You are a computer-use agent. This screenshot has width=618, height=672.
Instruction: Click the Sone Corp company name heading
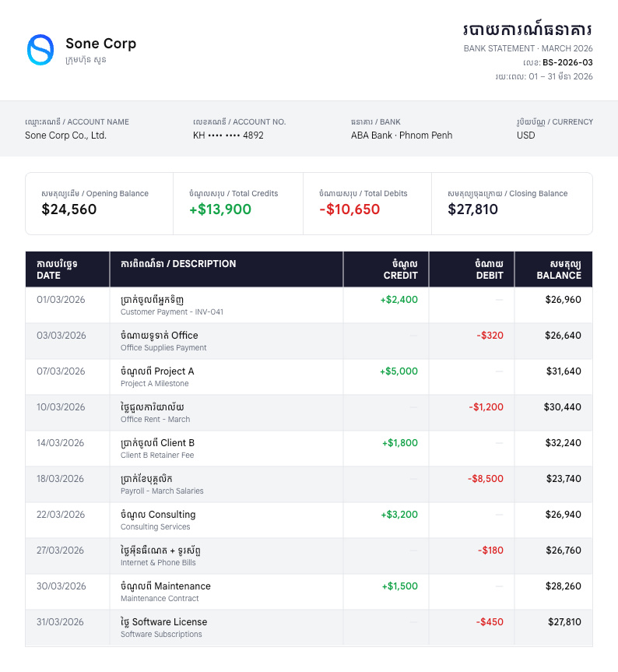(x=100, y=44)
